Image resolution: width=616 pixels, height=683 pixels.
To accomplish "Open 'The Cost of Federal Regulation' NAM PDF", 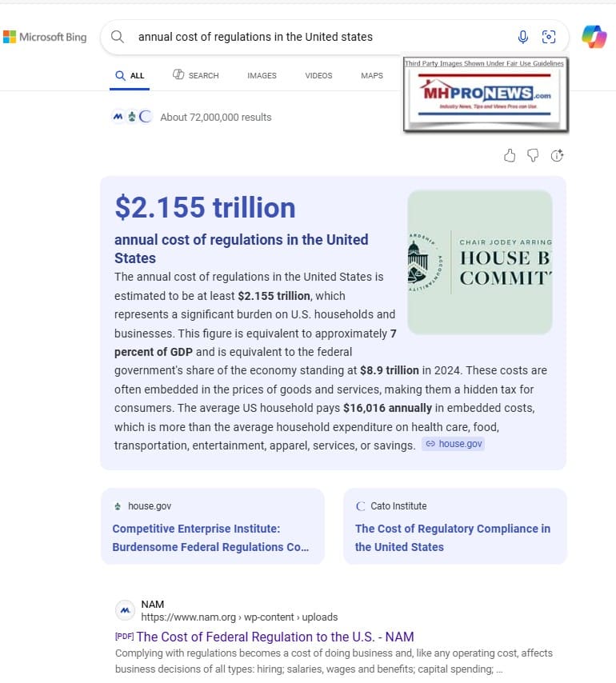I will click(x=274, y=637).
